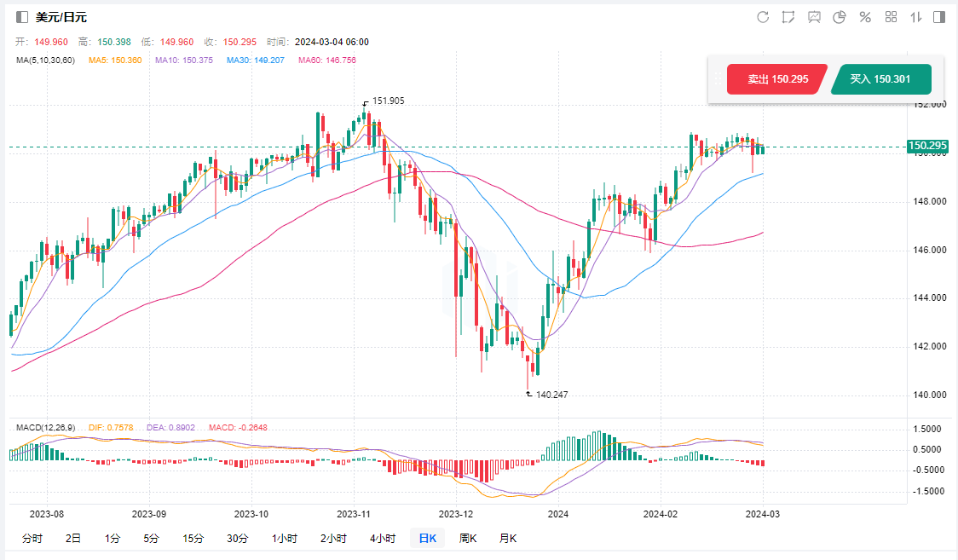The width and height of the screenshot is (958, 560).
Task: Switch to the 分时 timeframe tab
Action: (x=32, y=538)
